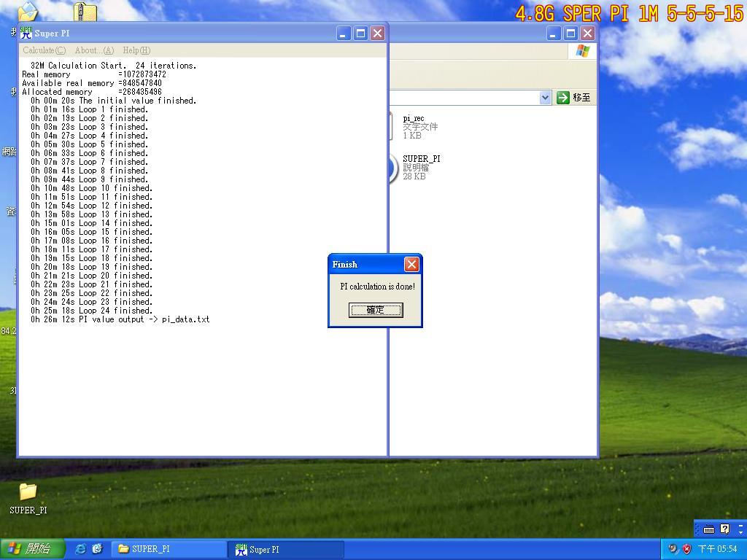Minimize the SUPER_PI folder window
Image resolution: width=747 pixels, height=560 pixels.
(x=554, y=34)
